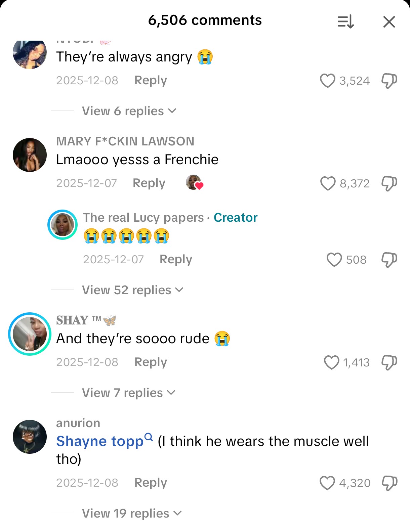Tap the heart on "And they're soooo rude"
Screen dimensions: 410x532
coord(331,362)
